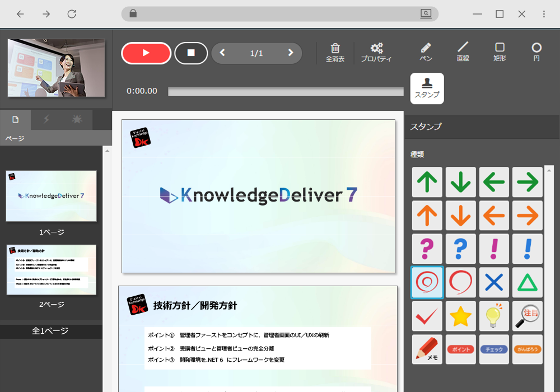Switch to the page tab with document icon
The height and width of the screenshot is (392, 560).
point(15,120)
